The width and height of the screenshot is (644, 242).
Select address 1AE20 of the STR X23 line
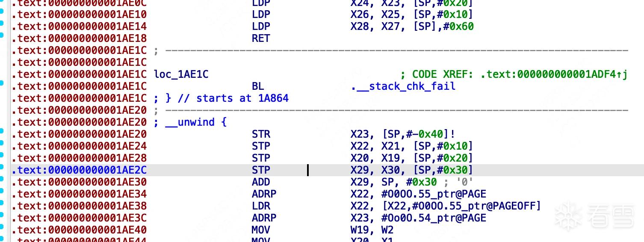pyautogui.click(x=79, y=134)
